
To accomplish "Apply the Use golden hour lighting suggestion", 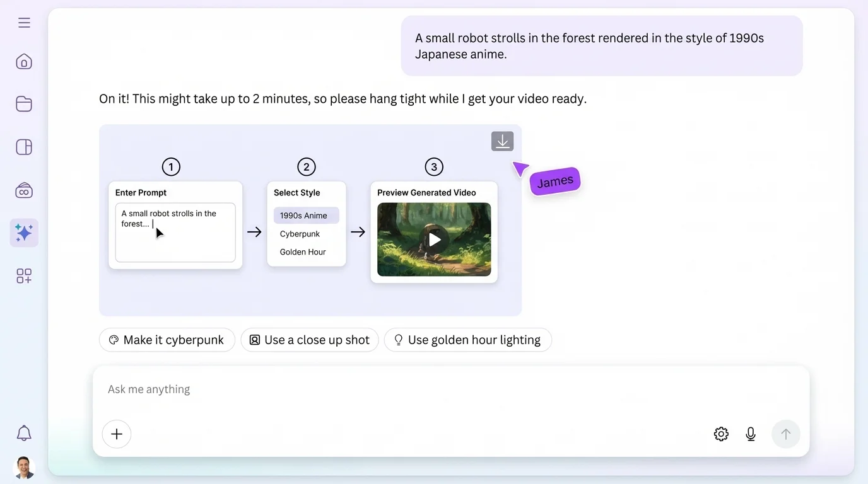I will pos(468,340).
